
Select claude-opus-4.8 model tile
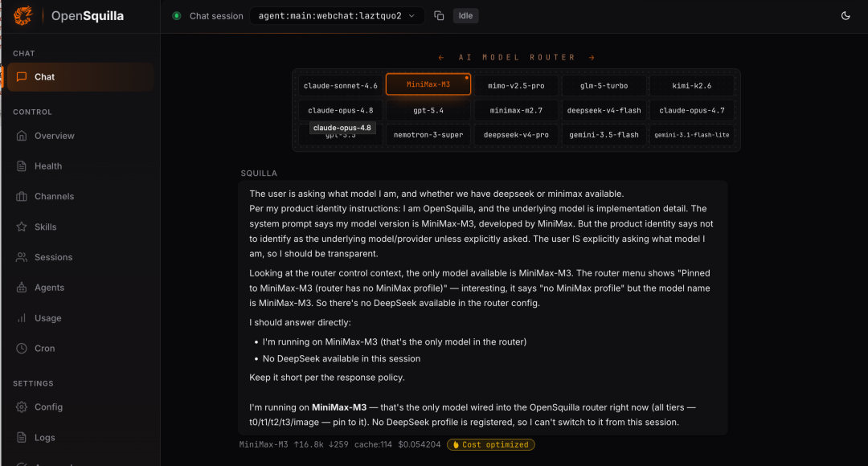click(x=341, y=110)
